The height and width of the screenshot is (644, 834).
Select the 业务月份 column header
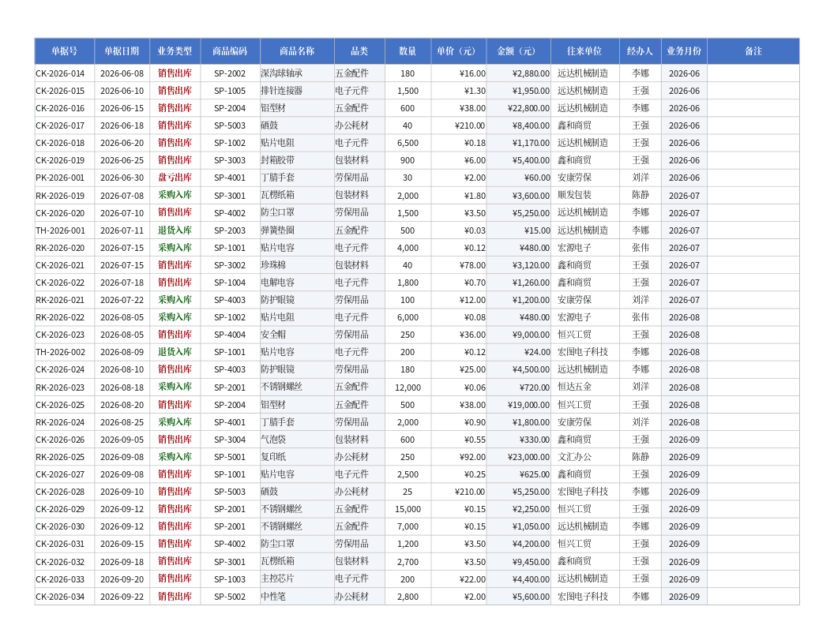point(685,51)
